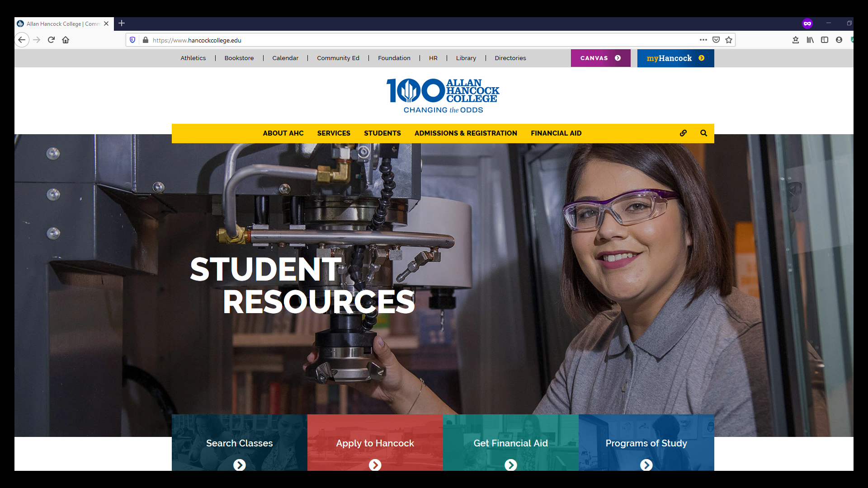The width and height of the screenshot is (868, 488).
Task: Open the Financial Aid menu item
Action: (x=556, y=133)
